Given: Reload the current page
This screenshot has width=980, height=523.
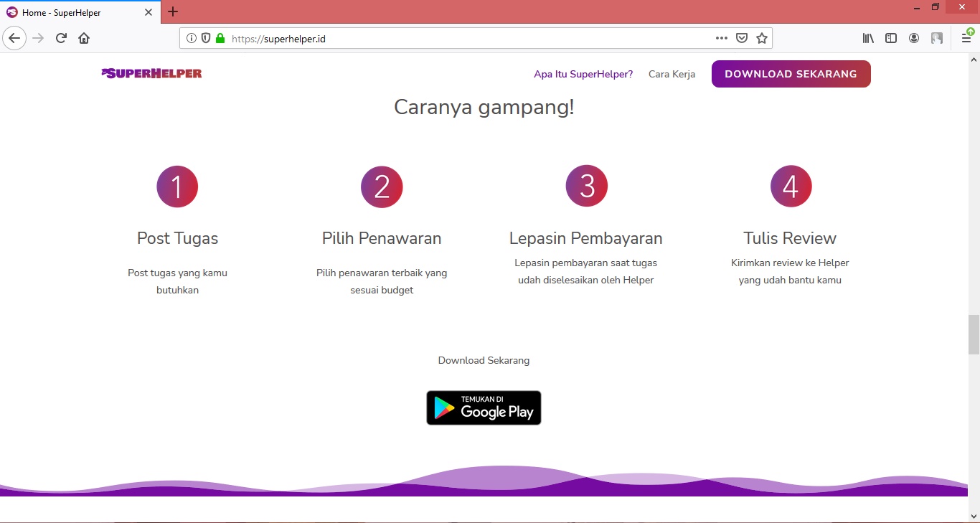Looking at the screenshot, I should pyautogui.click(x=61, y=38).
